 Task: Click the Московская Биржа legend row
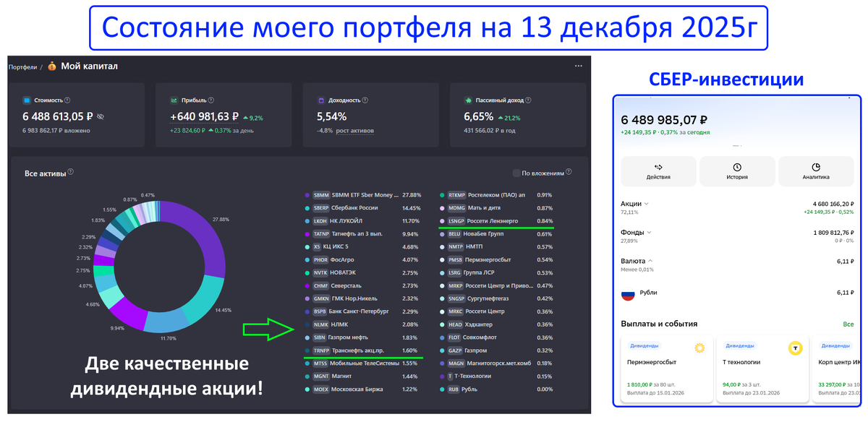pos(363,389)
